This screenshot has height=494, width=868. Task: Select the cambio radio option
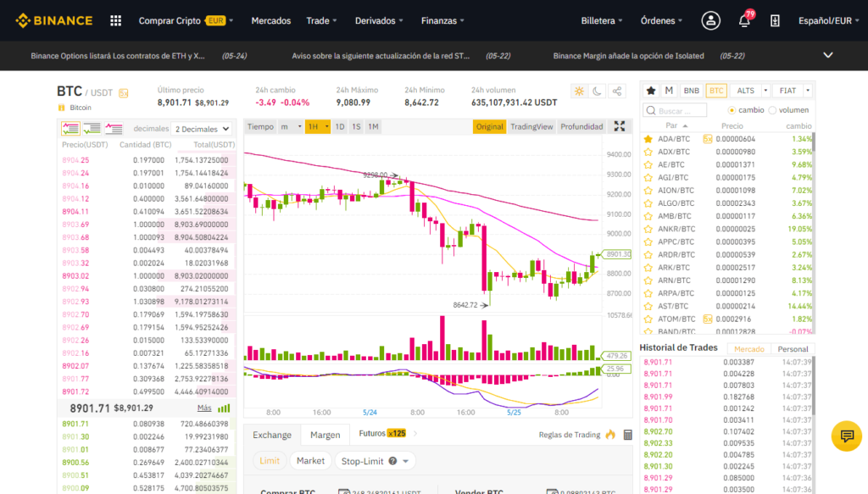pyautogui.click(x=732, y=110)
